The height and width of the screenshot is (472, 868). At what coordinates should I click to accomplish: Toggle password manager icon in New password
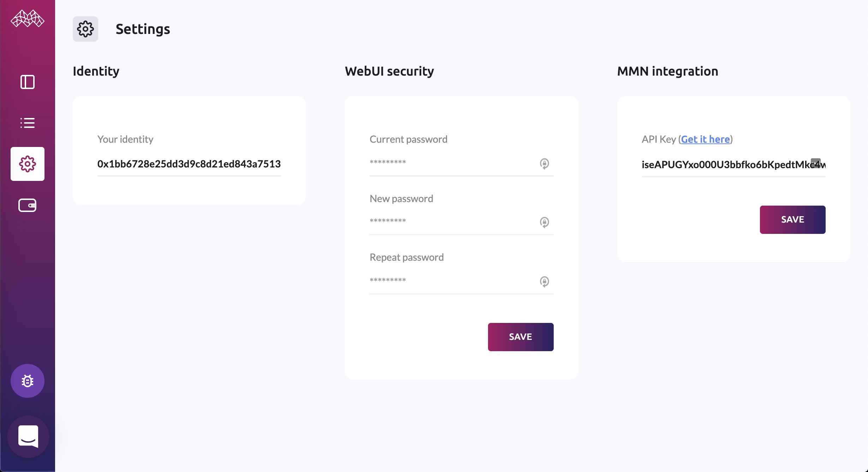pyautogui.click(x=544, y=222)
